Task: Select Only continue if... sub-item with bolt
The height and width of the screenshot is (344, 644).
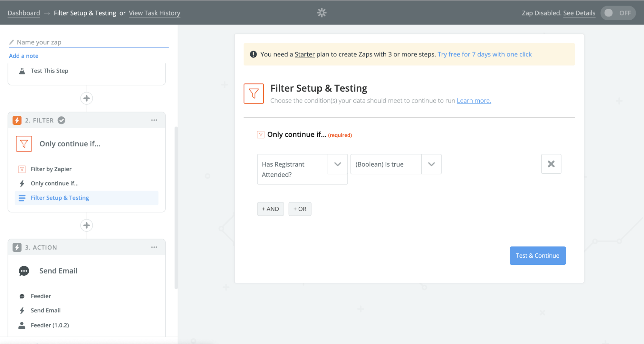Action: [x=86, y=183]
